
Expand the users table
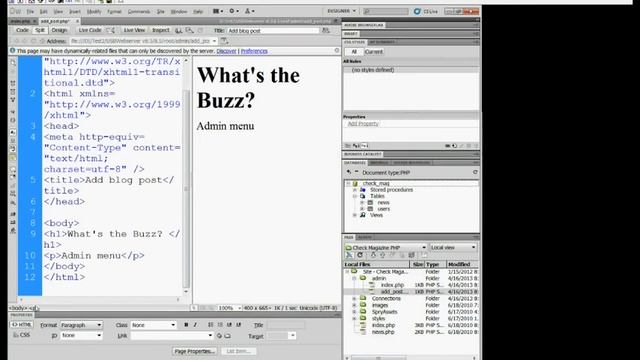point(362,209)
